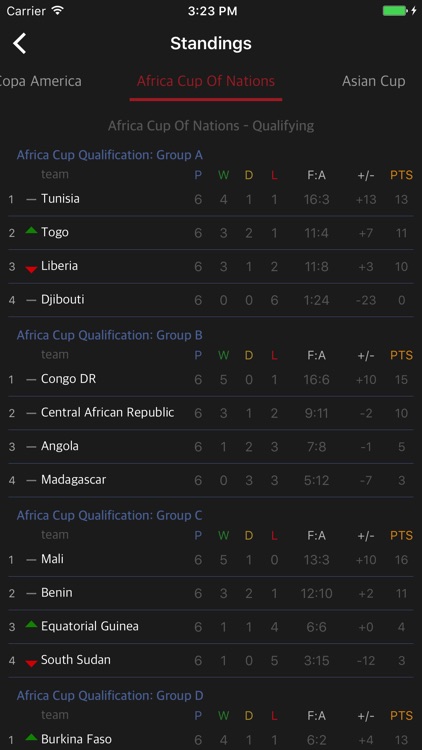Select the Congo DR team row
Image resolution: width=422 pixels, height=750 pixels.
pyautogui.click(x=211, y=379)
